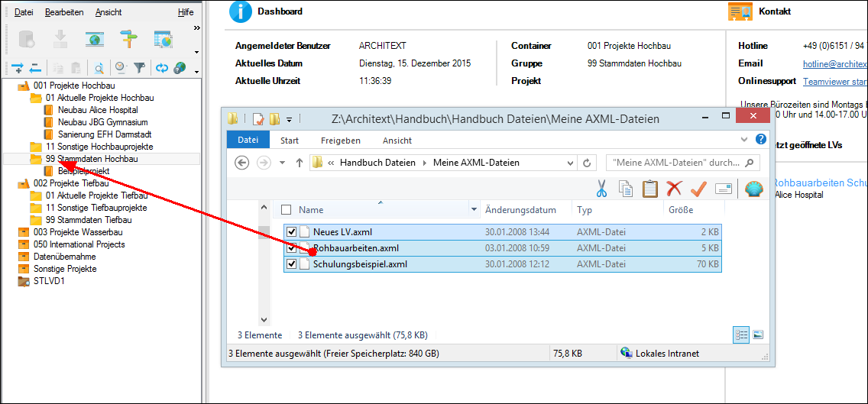Click the blue arrow with plus icon

tap(17, 68)
